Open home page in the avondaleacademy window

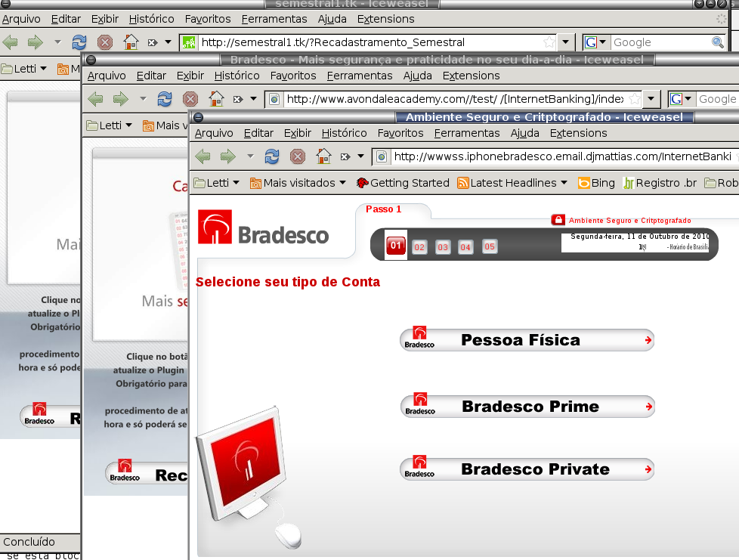(216, 98)
